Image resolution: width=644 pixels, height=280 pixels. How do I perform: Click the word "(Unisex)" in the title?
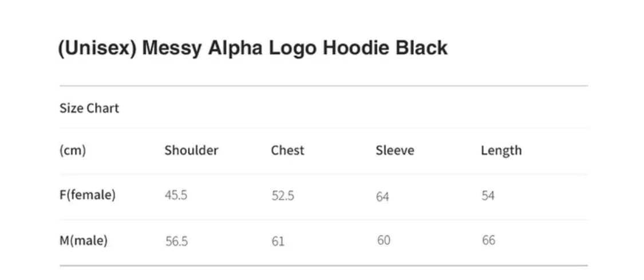click(x=97, y=49)
